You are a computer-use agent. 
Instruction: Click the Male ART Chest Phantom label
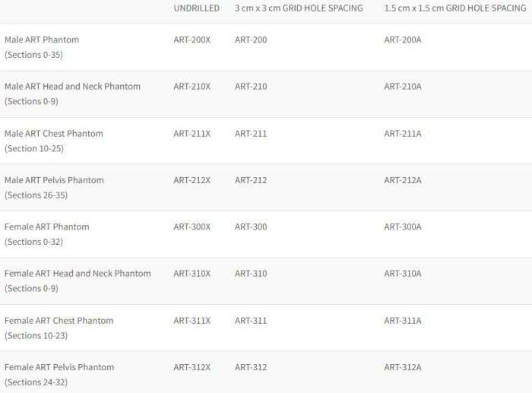point(54,134)
